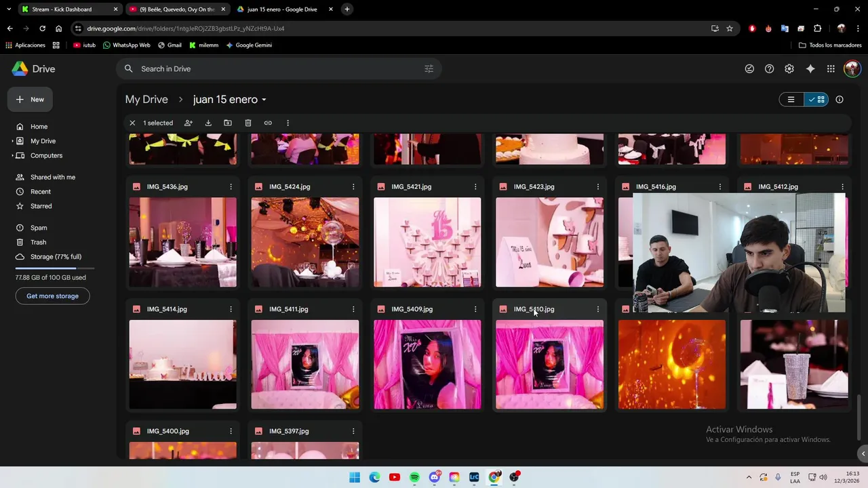The width and height of the screenshot is (868, 488).
Task: Open the tab search dropdown in Chrome
Action: 9,9
